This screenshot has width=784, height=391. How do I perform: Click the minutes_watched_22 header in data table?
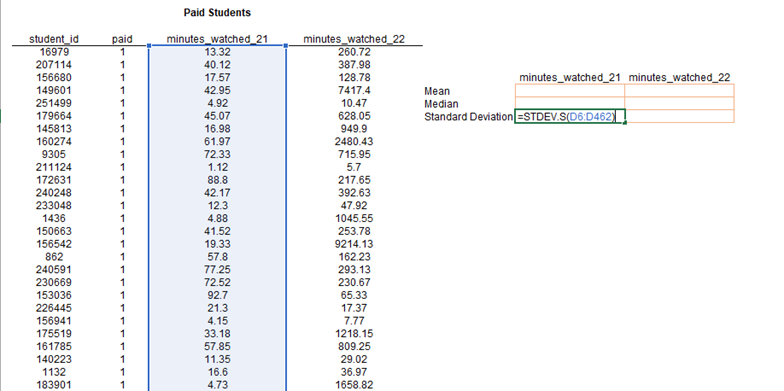(x=354, y=39)
